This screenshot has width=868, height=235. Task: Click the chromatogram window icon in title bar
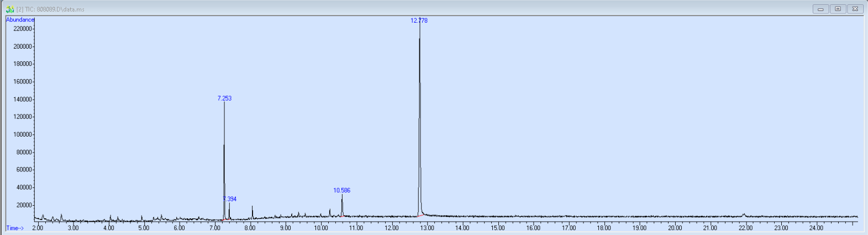(x=10, y=9)
